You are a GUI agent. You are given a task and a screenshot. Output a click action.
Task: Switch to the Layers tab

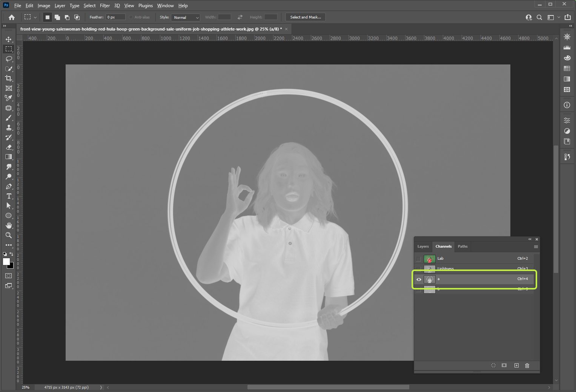click(x=423, y=247)
